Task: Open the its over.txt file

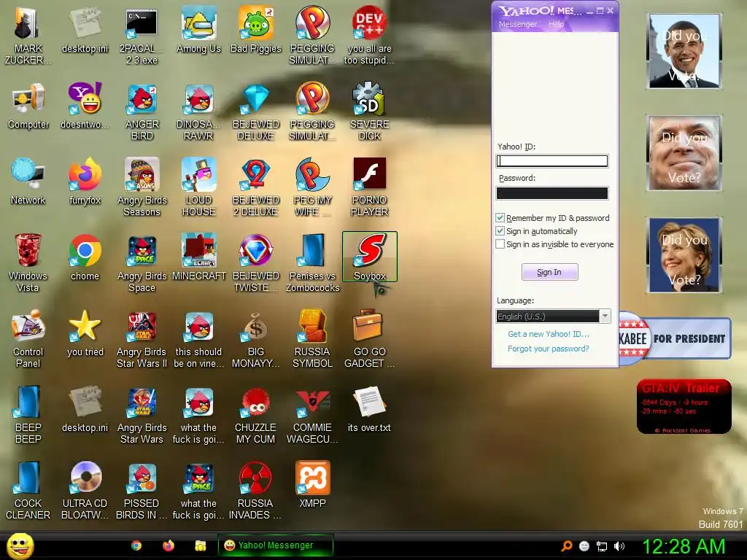Action: click(370, 409)
